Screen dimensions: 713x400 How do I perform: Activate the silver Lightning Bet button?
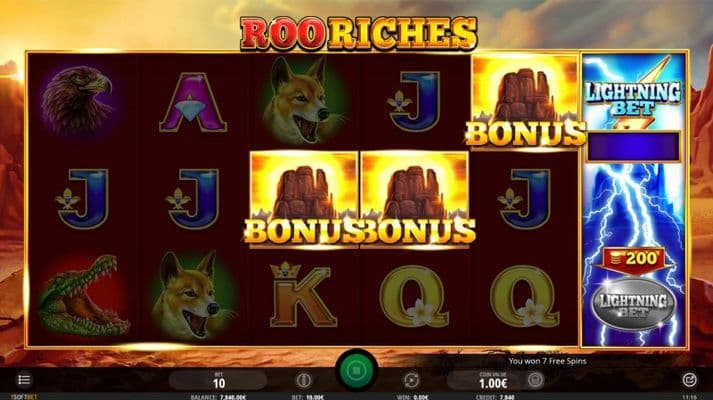tap(633, 305)
